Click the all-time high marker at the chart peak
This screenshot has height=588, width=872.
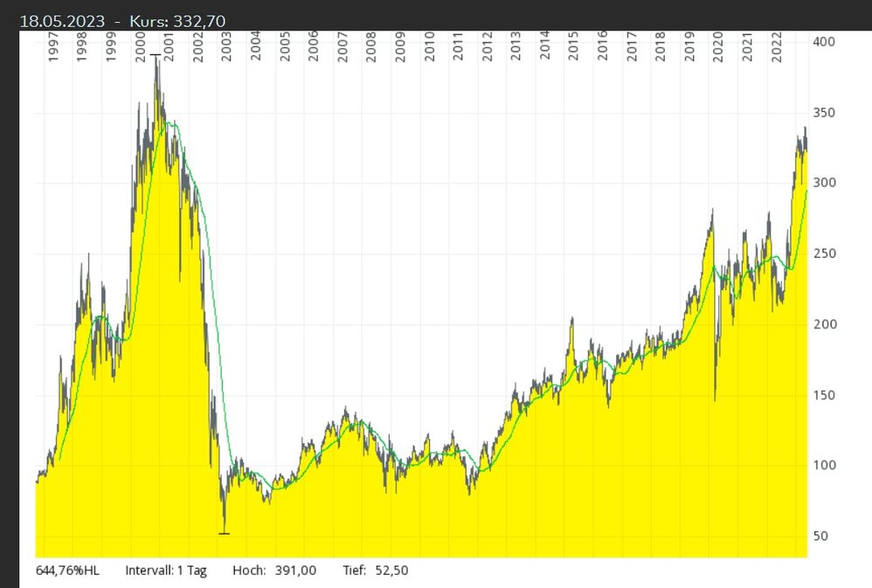(156, 55)
